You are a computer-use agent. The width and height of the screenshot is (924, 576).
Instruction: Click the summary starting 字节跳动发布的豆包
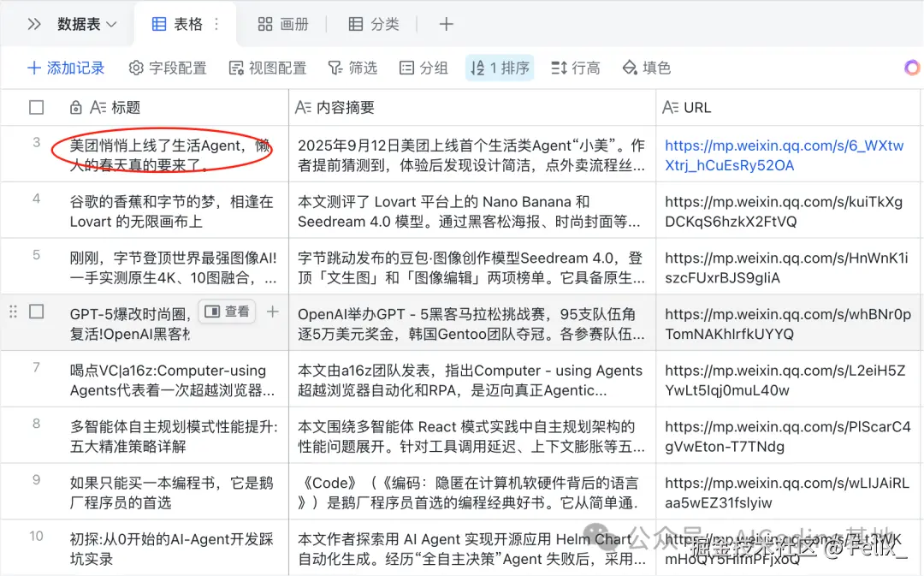click(471, 268)
